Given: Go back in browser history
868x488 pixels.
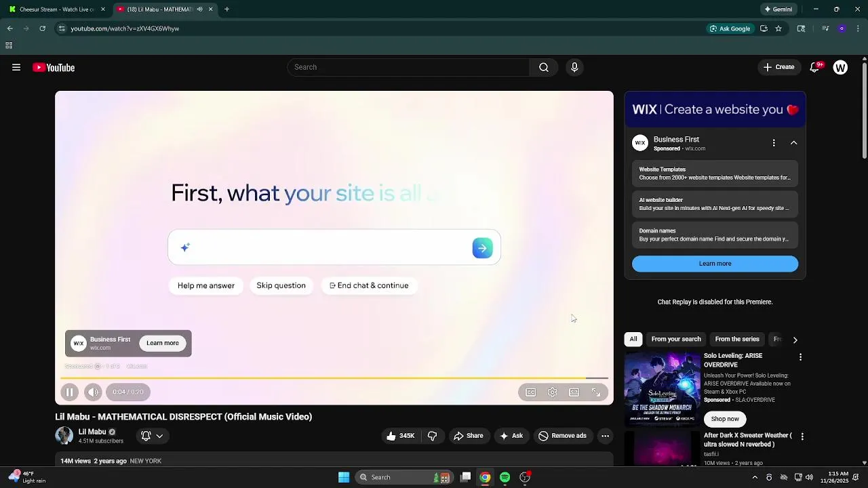Looking at the screenshot, I should (10, 28).
